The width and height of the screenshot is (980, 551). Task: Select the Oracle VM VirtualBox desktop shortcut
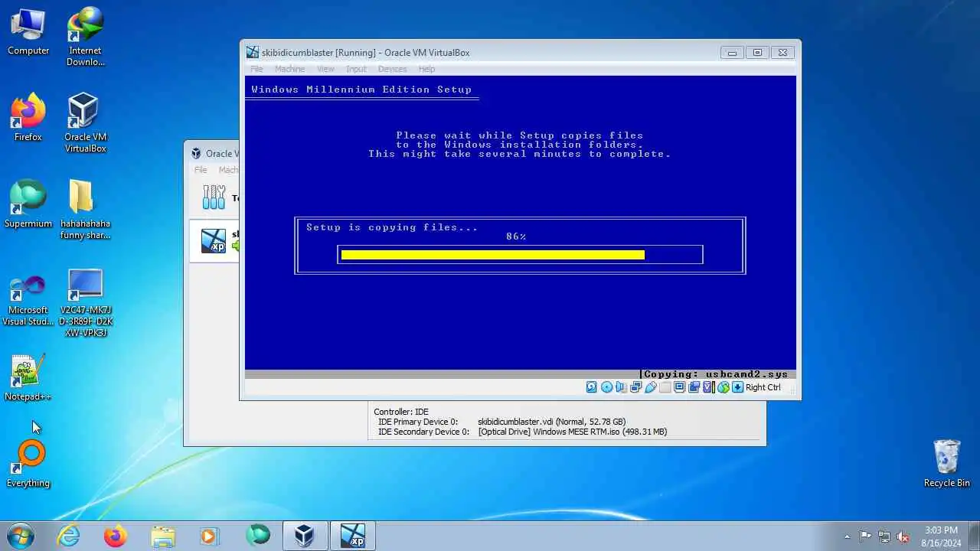[x=85, y=122]
